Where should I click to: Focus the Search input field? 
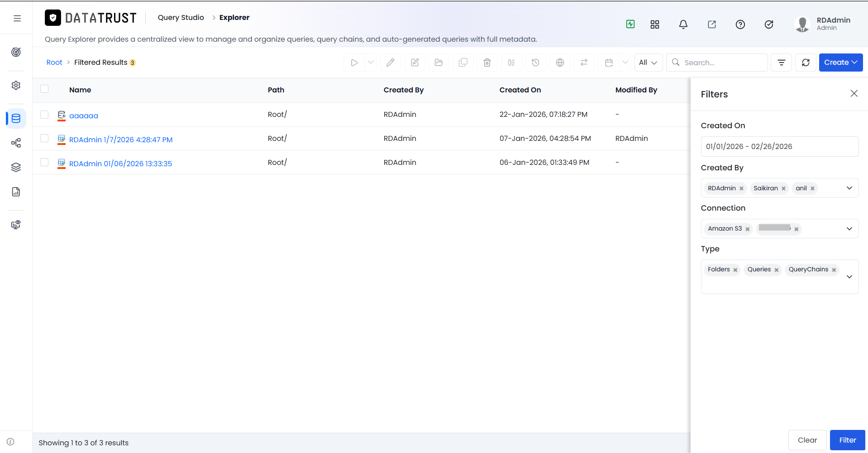pyautogui.click(x=717, y=63)
